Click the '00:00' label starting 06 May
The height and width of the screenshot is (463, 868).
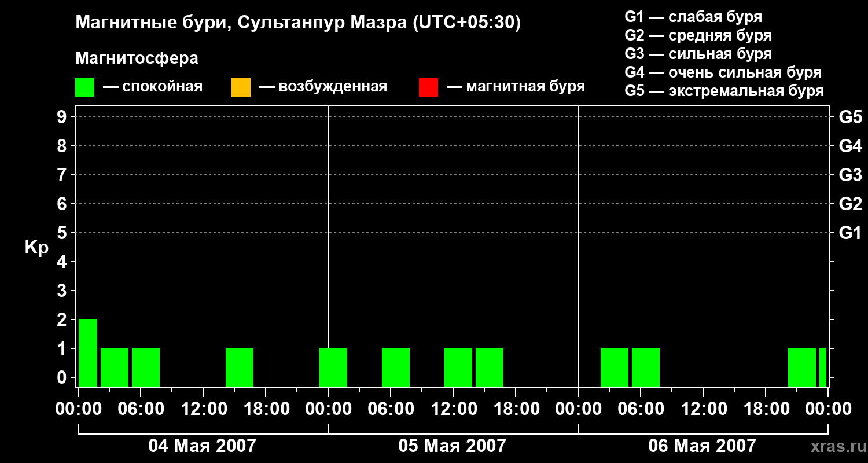[578, 409]
